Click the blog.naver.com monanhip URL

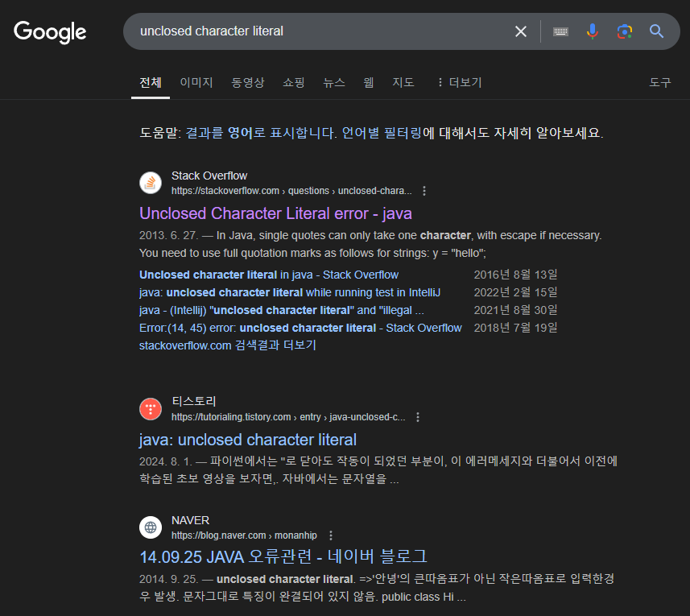(x=244, y=535)
